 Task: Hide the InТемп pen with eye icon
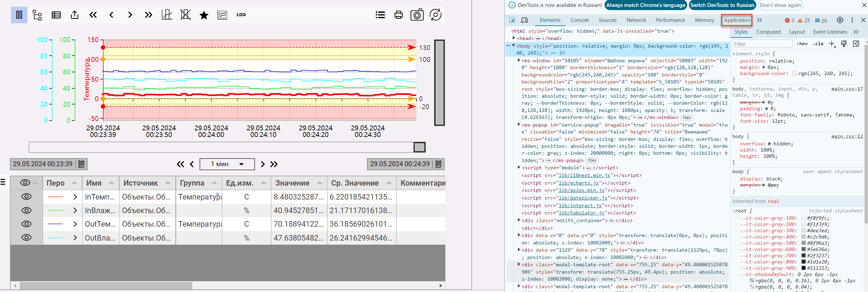(26, 197)
